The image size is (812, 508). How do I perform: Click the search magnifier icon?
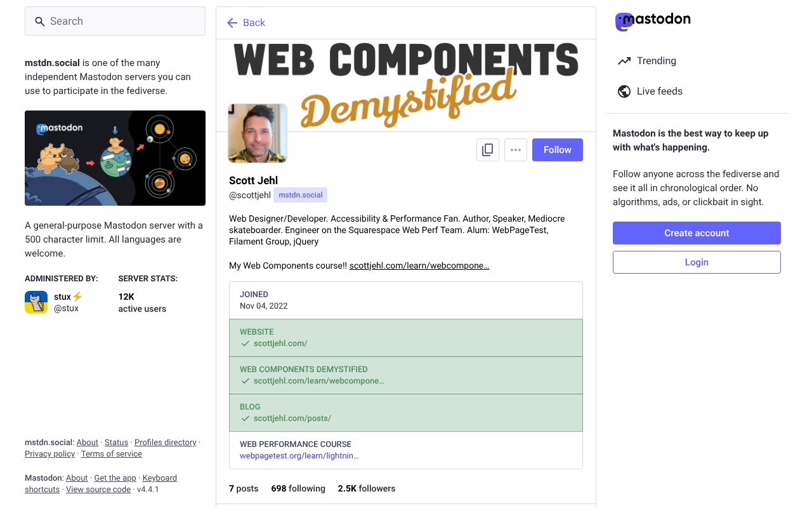tap(39, 22)
